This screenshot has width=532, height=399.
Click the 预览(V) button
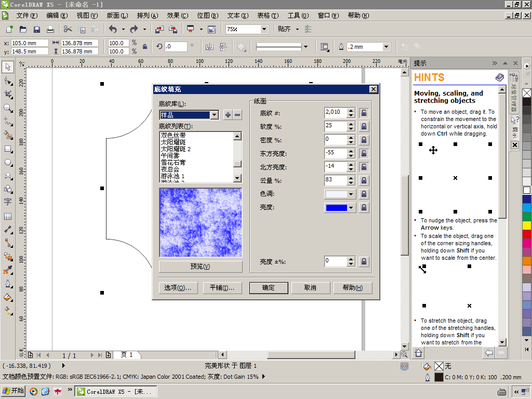pyautogui.click(x=201, y=267)
